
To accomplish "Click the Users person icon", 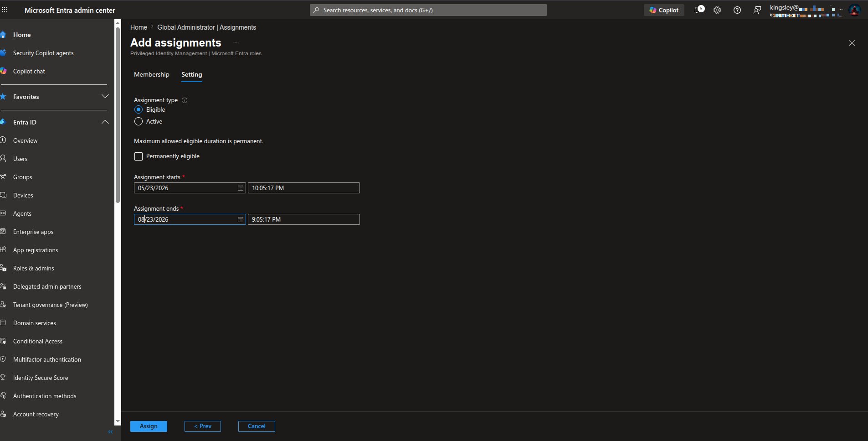I will (3, 159).
